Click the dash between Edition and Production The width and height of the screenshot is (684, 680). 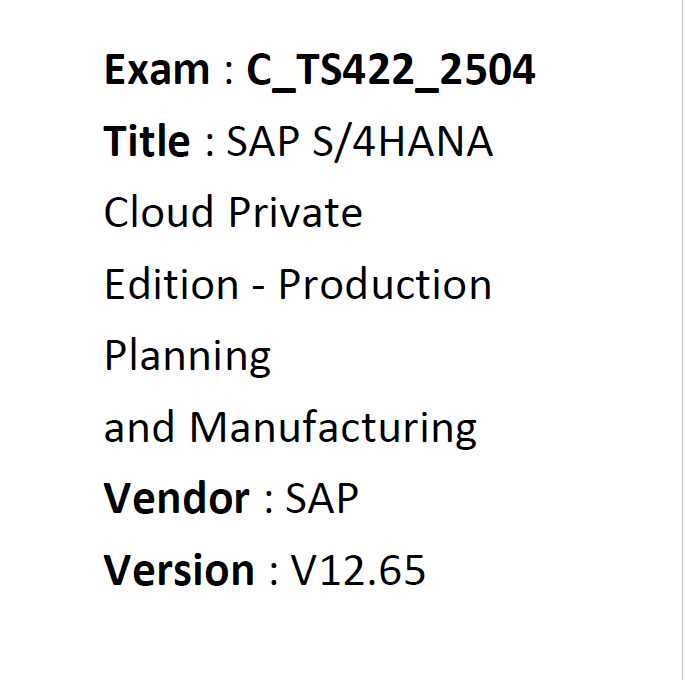click(258, 288)
